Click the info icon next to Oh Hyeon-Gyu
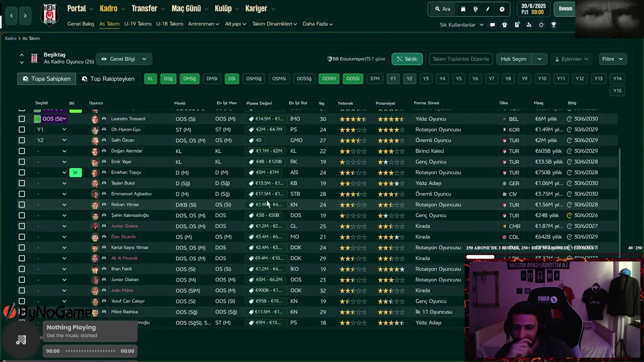Image resolution: width=644 pixels, height=362 pixels. point(104,130)
